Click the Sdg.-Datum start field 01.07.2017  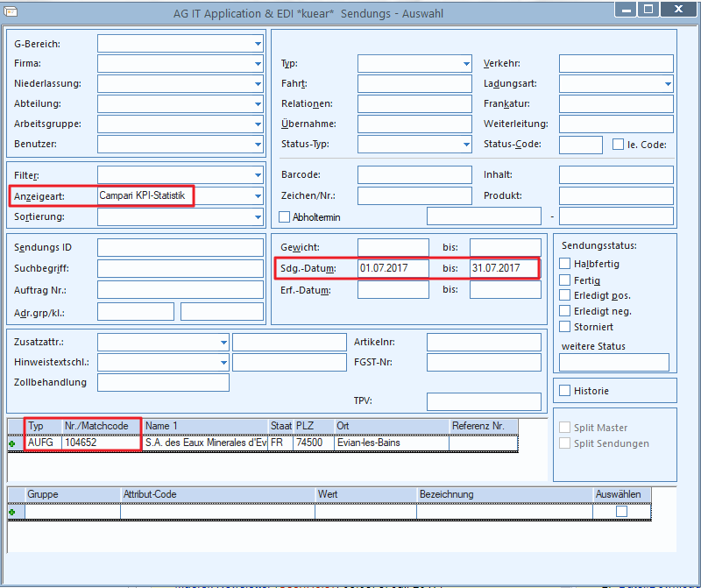(x=393, y=268)
